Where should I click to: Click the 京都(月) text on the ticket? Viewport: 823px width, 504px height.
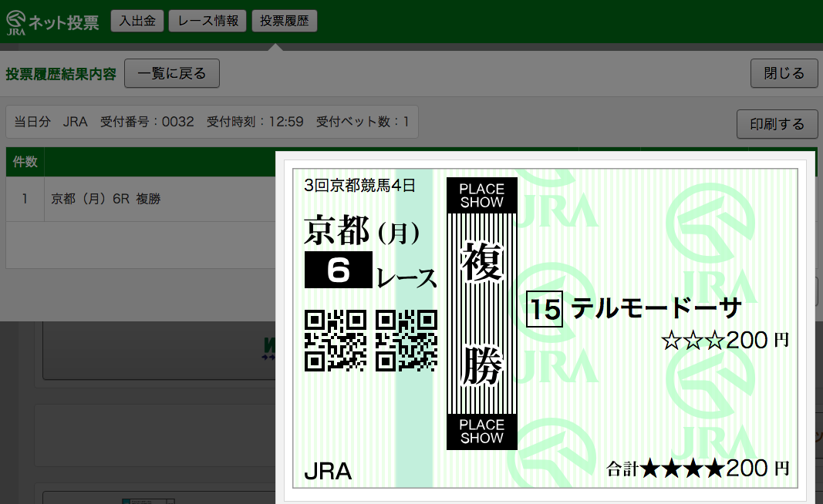pyautogui.click(x=362, y=230)
